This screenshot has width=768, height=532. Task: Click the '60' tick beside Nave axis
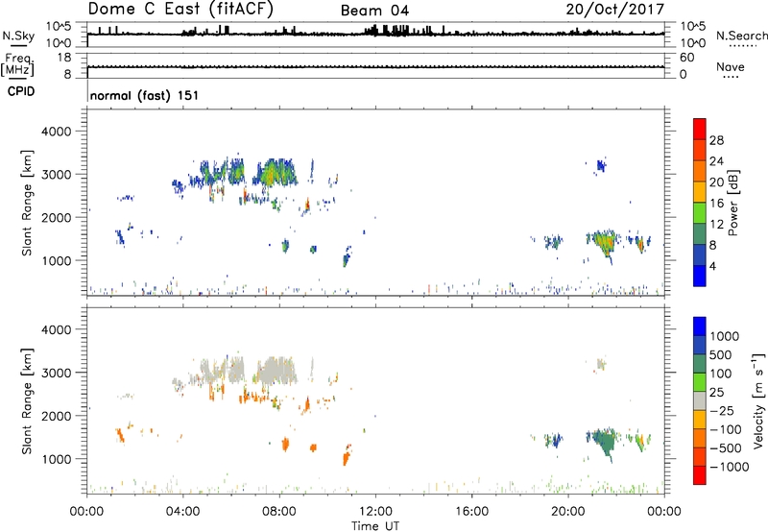pyautogui.click(x=686, y=58)
